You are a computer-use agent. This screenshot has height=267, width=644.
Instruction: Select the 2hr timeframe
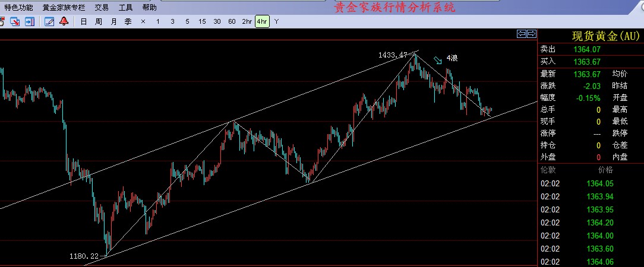pyautogui.click(x=247, y=22)
